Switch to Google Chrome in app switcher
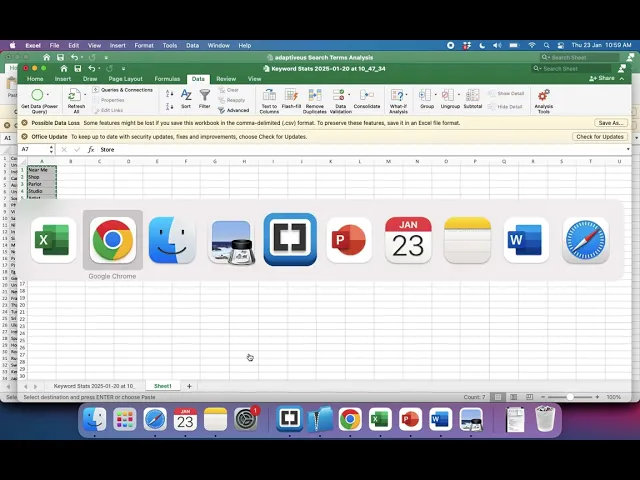Image resolution: width=640 pixels, height=480 pixels. pyautogui.click(x=113, y=240)
